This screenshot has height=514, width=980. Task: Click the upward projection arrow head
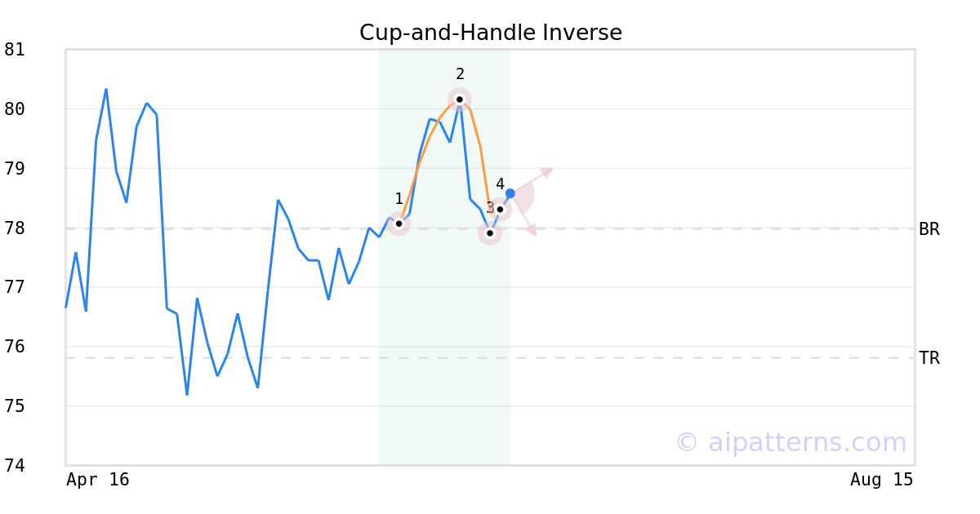click(548, 171)
